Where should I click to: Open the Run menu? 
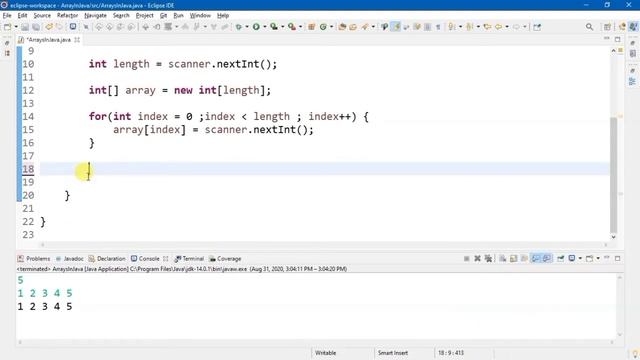pyautogui.click(x=178, y=16)
